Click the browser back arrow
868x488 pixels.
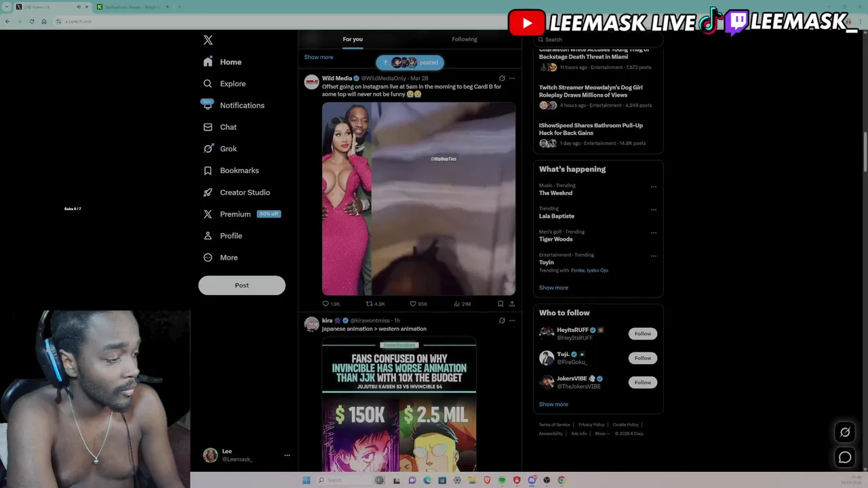pos(7,21)
